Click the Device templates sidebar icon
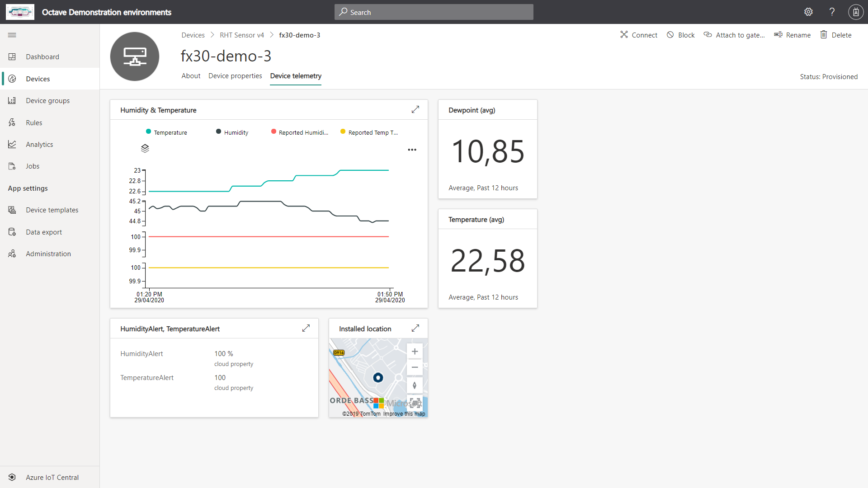 12,210
